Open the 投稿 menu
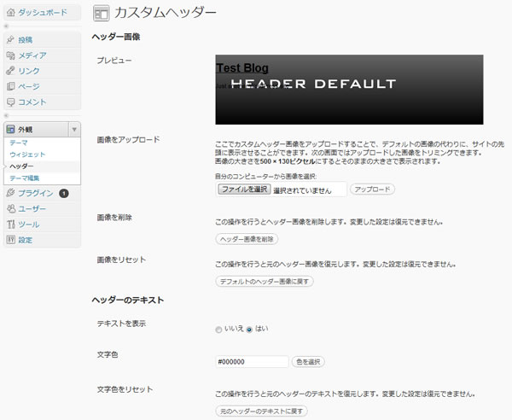 25,40
